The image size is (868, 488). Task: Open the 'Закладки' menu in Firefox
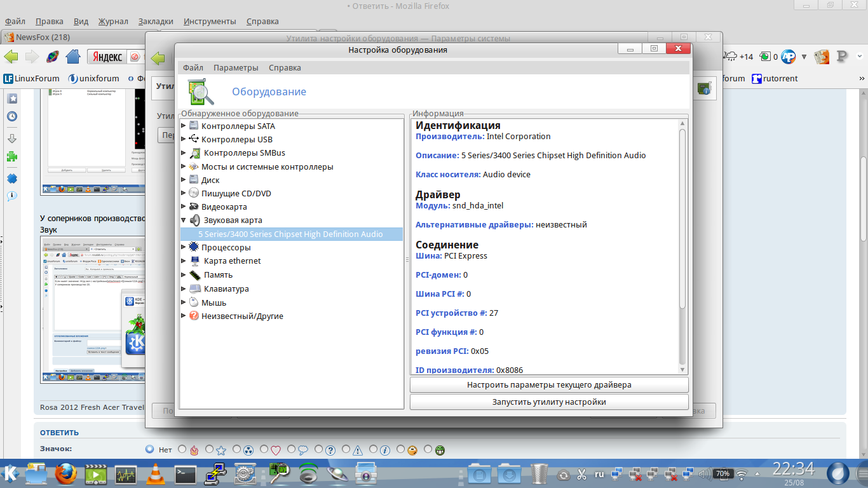click(x=156, y=21)
